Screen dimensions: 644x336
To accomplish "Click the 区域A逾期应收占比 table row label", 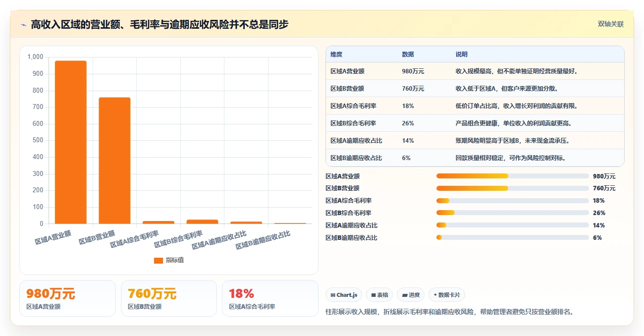I will pos(356,141).
